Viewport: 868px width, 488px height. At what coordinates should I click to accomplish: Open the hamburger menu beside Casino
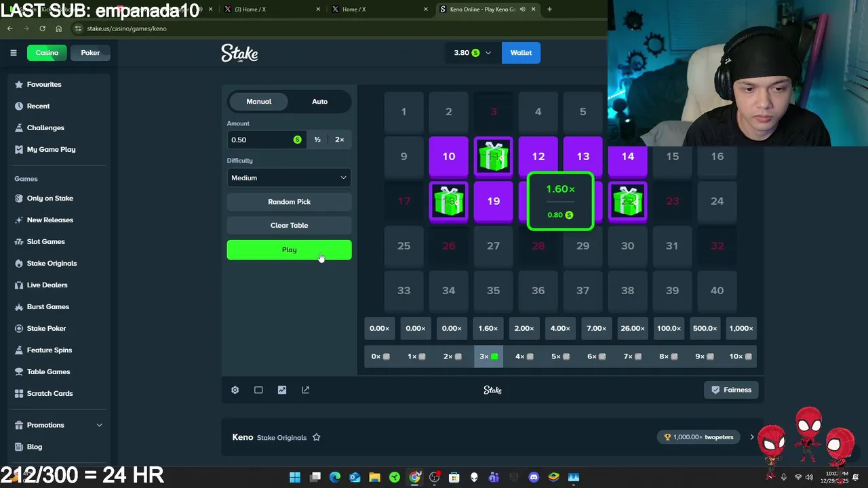pyautogui.click(x=13, y=53)
